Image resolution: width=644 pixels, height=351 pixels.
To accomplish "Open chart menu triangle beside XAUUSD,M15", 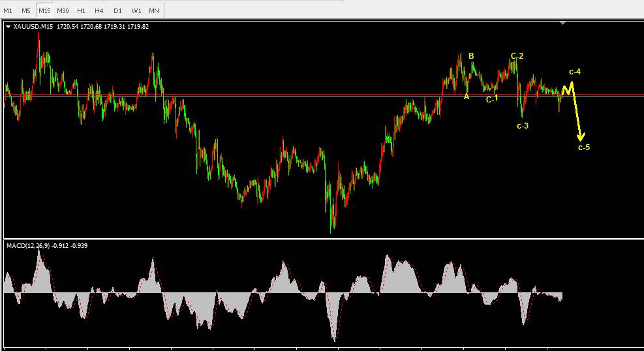I will tap(8, 27).
